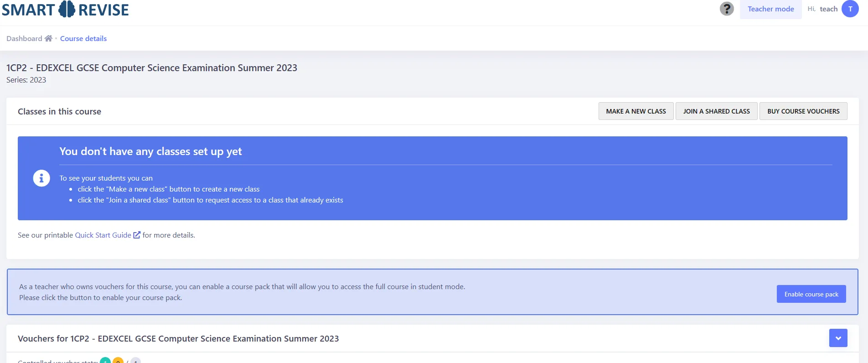
Task: Expand the Vouchers section chevron
Action: tap(838, 338)
